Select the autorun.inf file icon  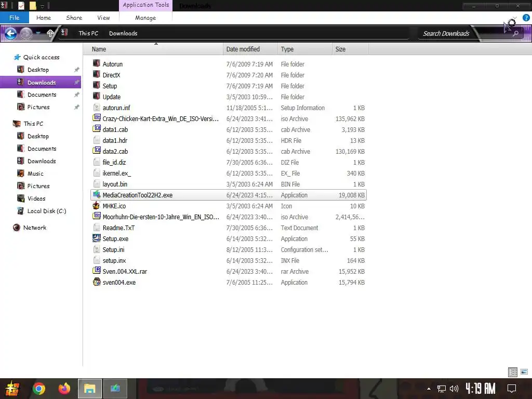(x=96, y=107)
